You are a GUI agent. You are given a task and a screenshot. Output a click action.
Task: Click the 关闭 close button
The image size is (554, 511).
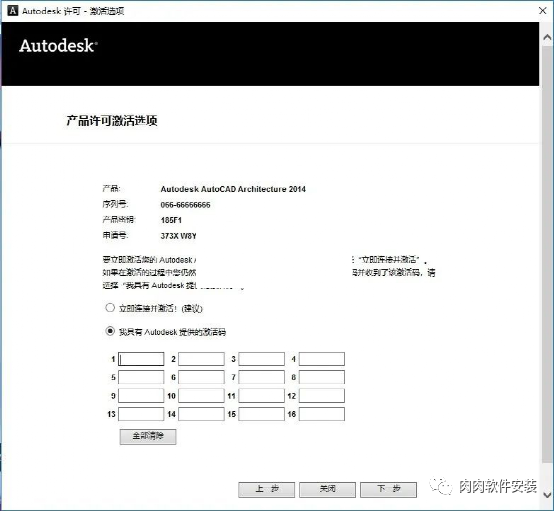click(327, 489)
